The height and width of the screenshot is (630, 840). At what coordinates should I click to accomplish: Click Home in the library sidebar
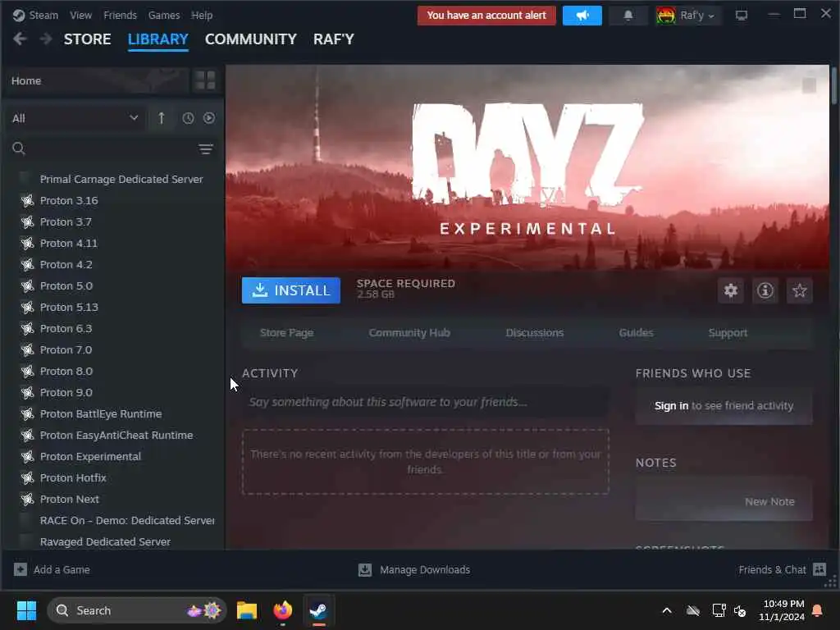(95, 81)
